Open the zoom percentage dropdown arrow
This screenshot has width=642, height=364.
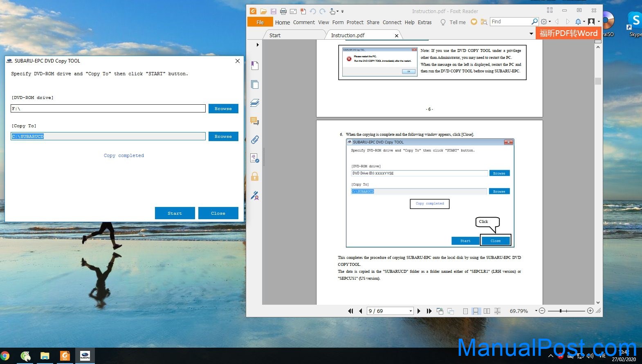point(536,311)
